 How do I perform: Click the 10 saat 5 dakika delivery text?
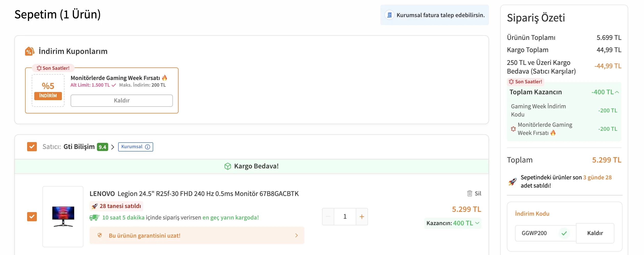(123, 218)
